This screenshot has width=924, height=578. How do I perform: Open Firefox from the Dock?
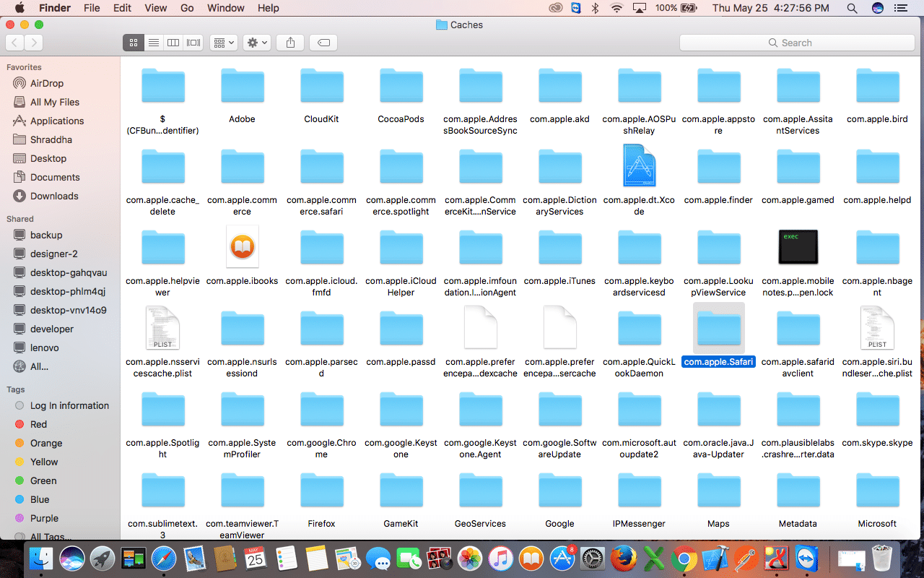(624, 559)
